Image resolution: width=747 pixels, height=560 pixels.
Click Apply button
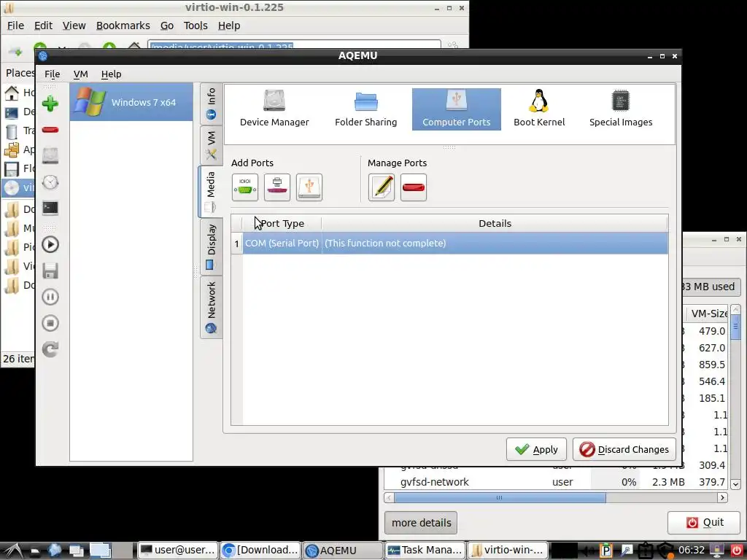point(536,449)
